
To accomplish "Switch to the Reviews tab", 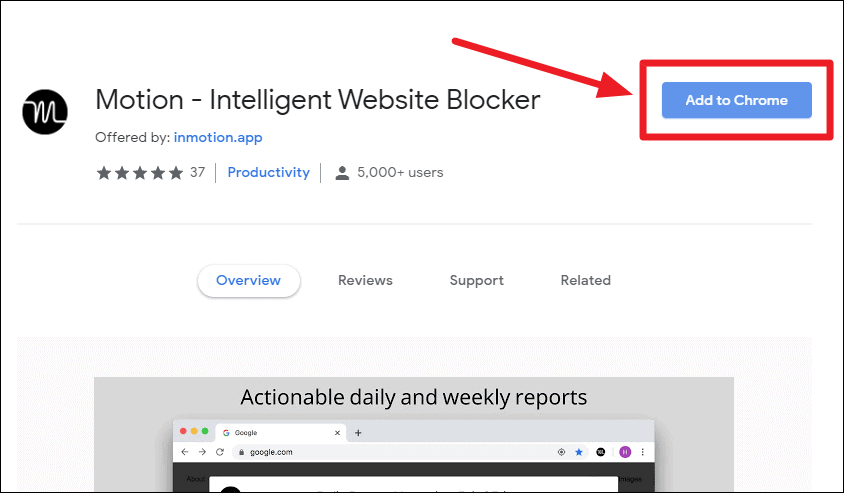I will click(365, 280).
